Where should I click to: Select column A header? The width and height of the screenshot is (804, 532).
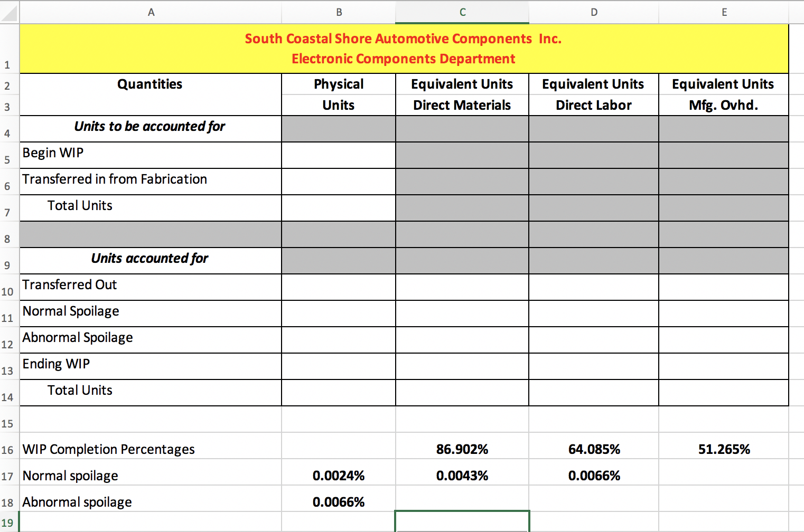[x=151, y=12]
